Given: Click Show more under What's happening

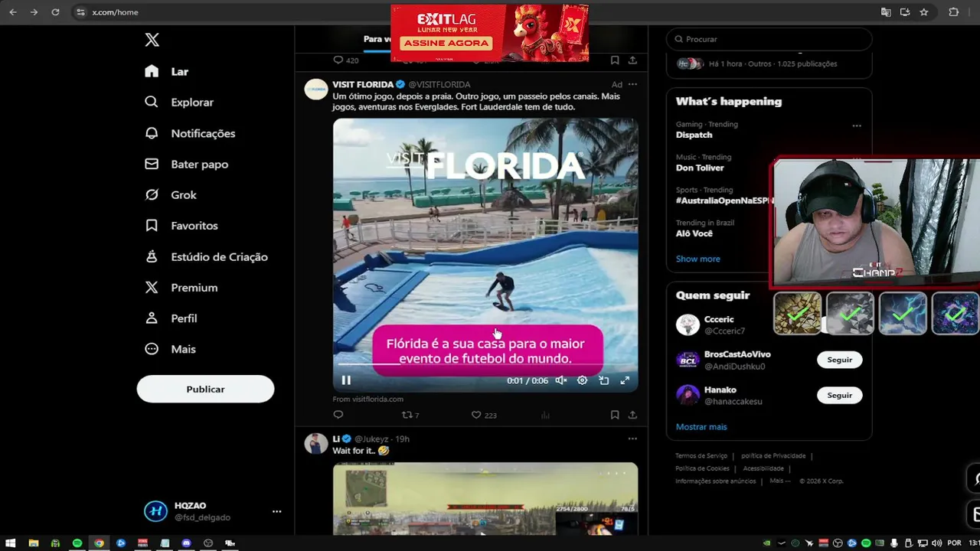Looking at the screenshot, I should coord(697,259).
